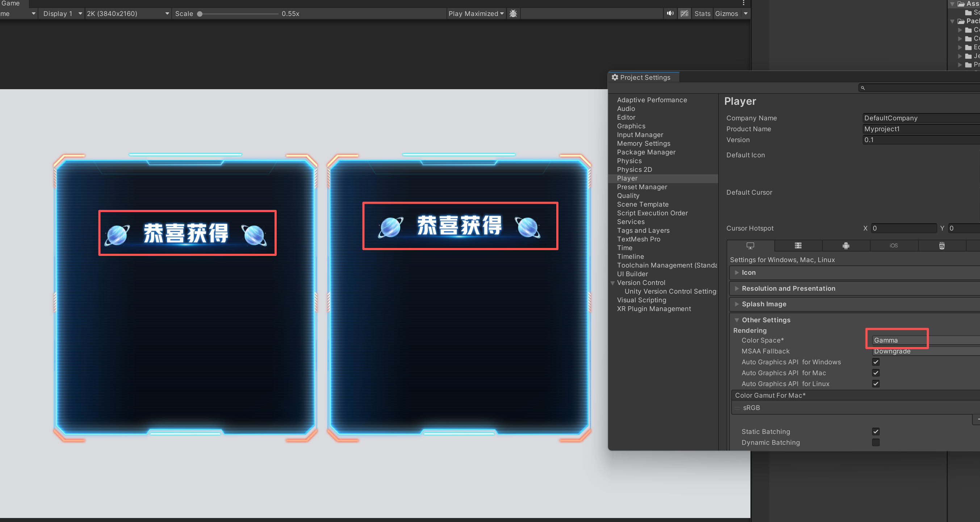
Task: Mute audio with the speaker icon
Action: pos(670,13)
